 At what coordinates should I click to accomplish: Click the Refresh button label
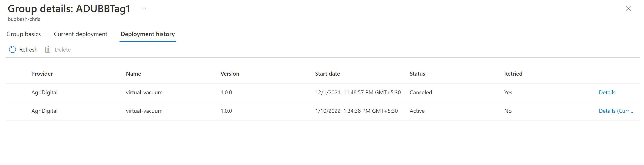29,50
